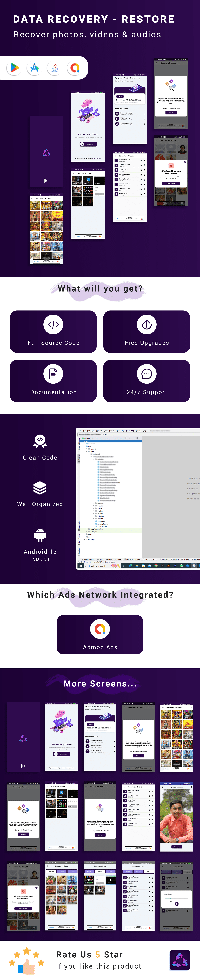The width and height of the screenshot is (200, 980).
Task: Open the Problems tool window tab
Action: pos(164,559)
